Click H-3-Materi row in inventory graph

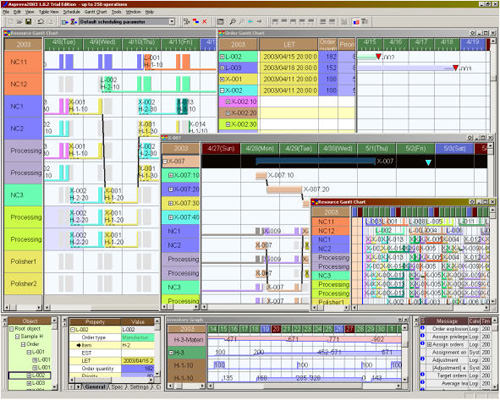(x=187, y=339)
